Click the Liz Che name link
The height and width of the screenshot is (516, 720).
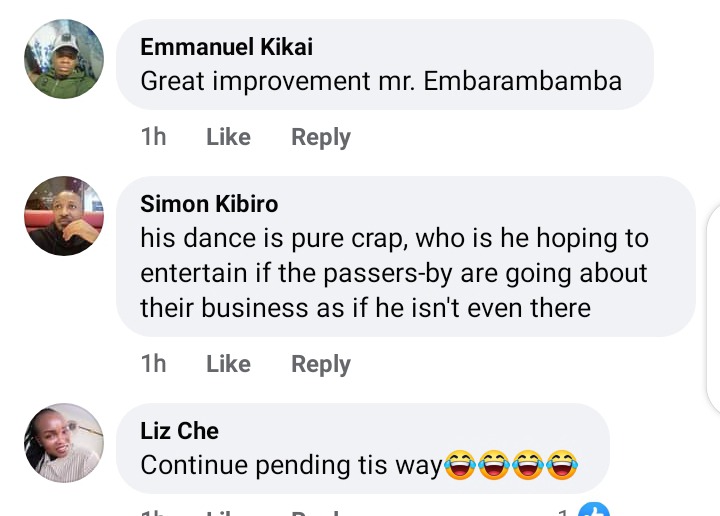click(x=179, y=431)
